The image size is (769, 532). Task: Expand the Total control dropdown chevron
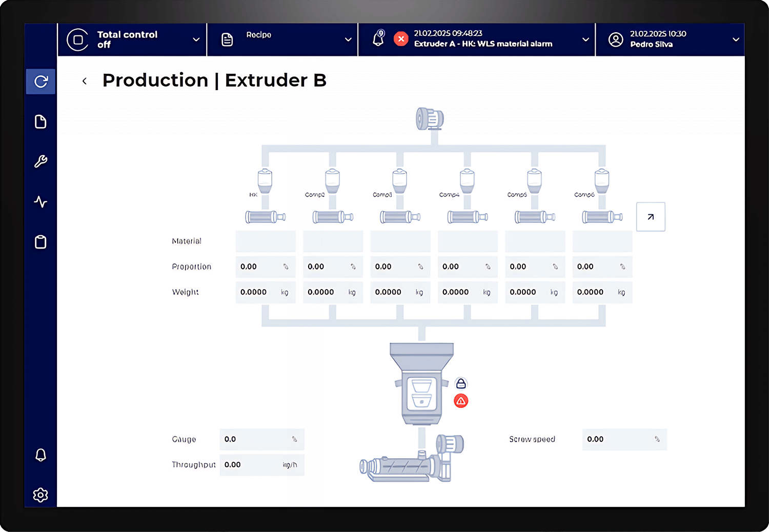click(x=196, y=39)
